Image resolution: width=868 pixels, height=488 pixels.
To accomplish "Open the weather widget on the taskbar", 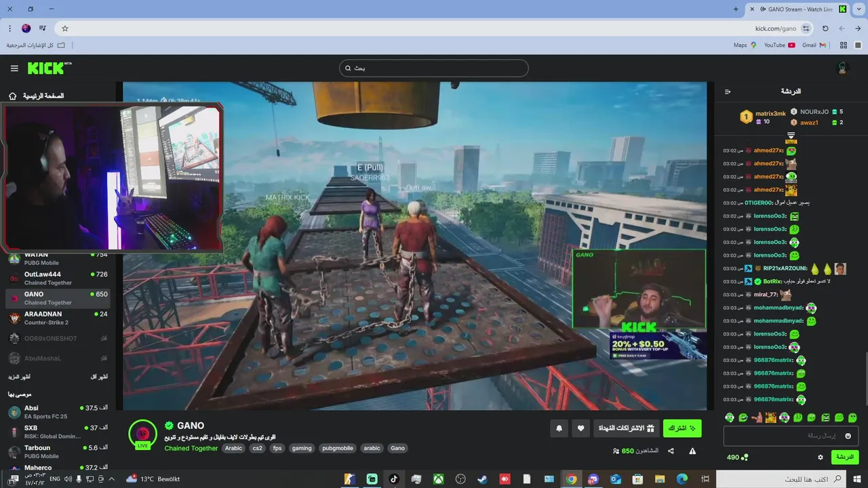I will point(153,479).
